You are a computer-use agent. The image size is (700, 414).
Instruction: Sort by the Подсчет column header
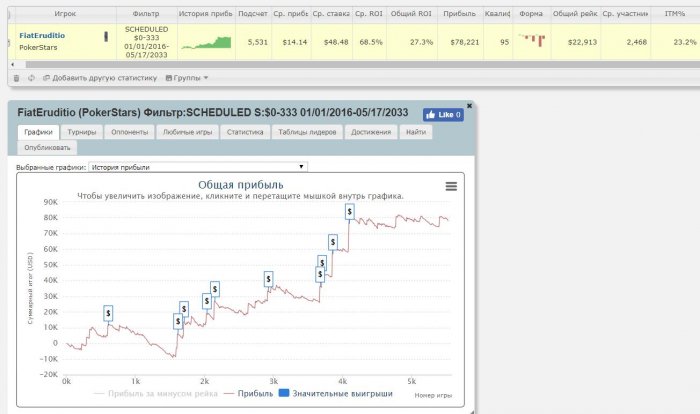(x=253, y=14)
